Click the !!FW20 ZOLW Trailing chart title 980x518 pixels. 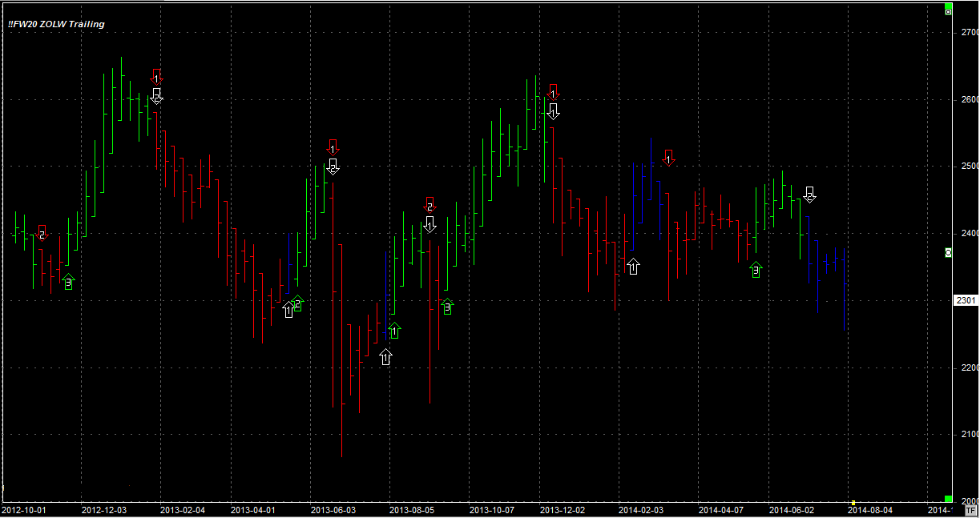[x=56, y=24]
